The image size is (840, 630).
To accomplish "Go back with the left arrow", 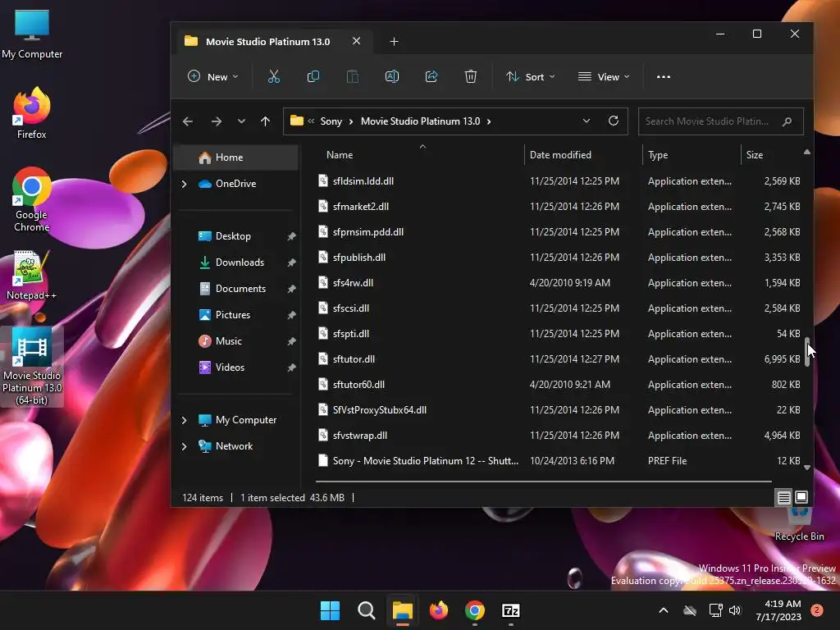I will (x=188, y=121).
